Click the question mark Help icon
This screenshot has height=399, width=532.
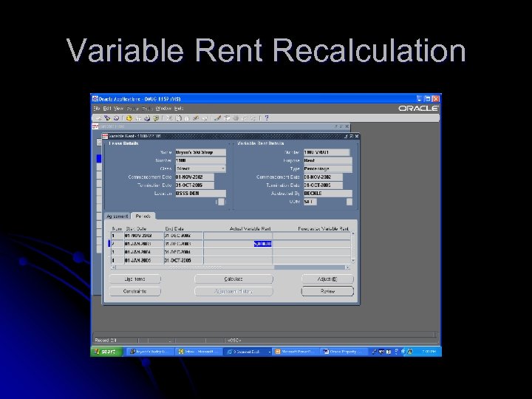266,118
